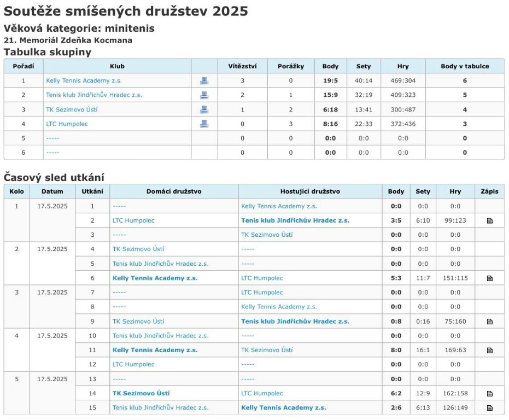Open TK Sezimovo Ústí home team in match 4
This screenshot has height=420, width=509.
pos(138,249)
